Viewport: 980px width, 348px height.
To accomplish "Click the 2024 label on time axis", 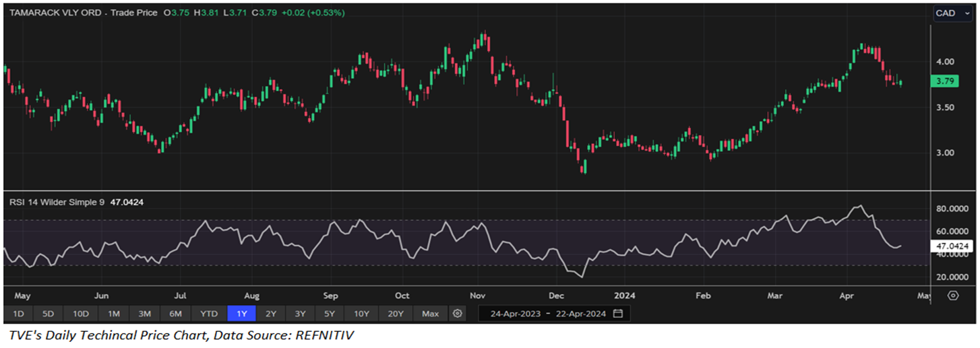I will [x=623, y=295].
